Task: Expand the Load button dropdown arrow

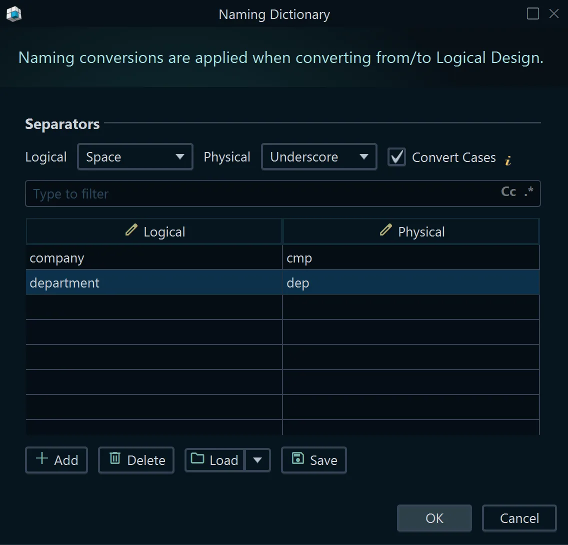Action: coord(258,460)
